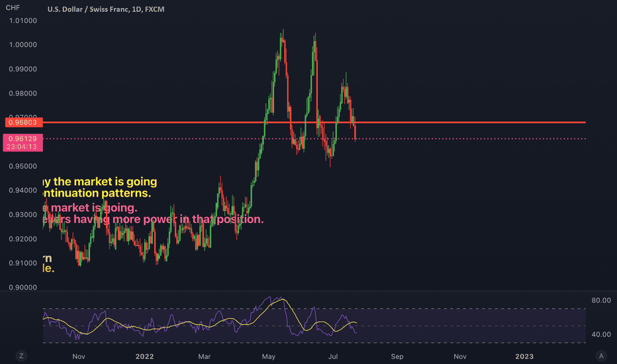The image size is (617, 364).
Task: Click the 0.90000 price axis label
Action: pyautogui.click(x=23, y=287)
